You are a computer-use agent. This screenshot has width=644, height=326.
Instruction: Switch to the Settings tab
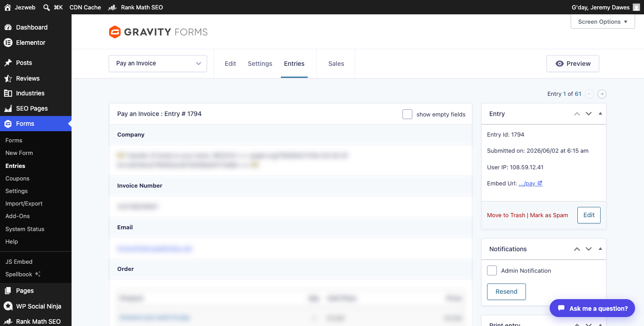pos(260,64)
